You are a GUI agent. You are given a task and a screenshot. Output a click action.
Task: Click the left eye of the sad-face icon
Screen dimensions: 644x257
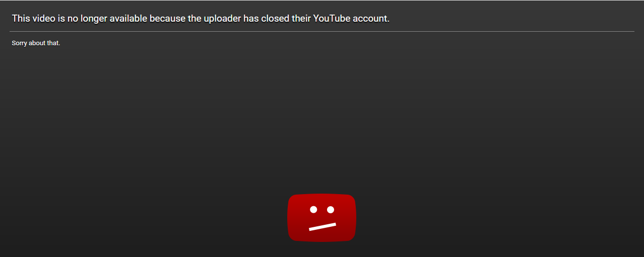313,209
